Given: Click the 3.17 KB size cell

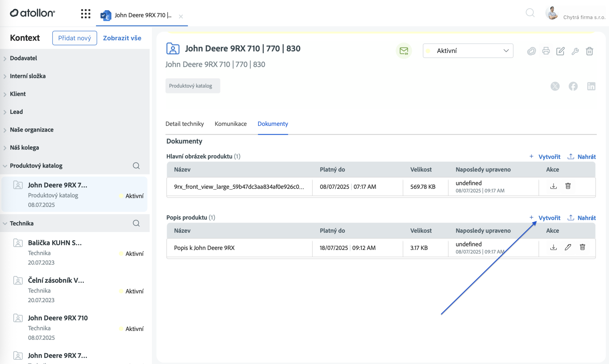Looking at the screenshot, I should (x=419, y=248).
